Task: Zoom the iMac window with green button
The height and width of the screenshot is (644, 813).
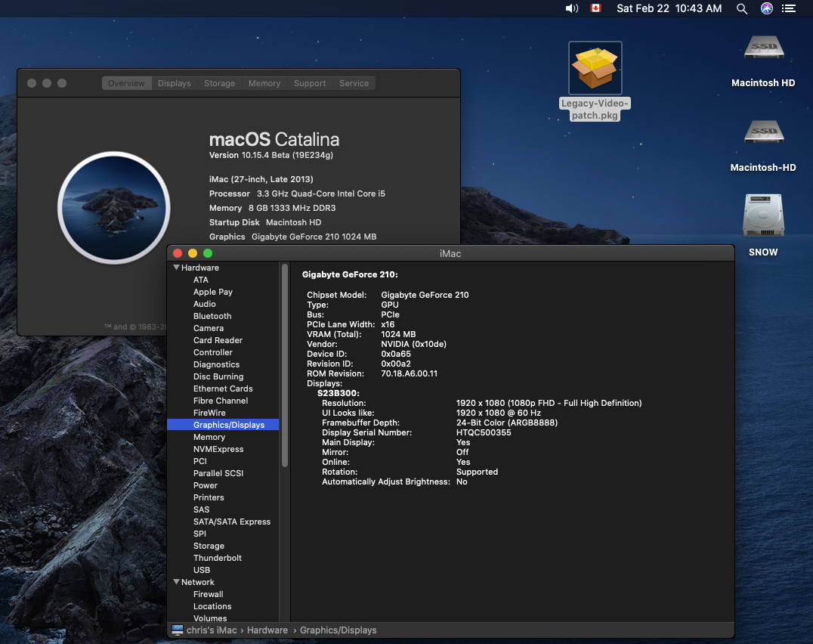Action: [208, 253]
